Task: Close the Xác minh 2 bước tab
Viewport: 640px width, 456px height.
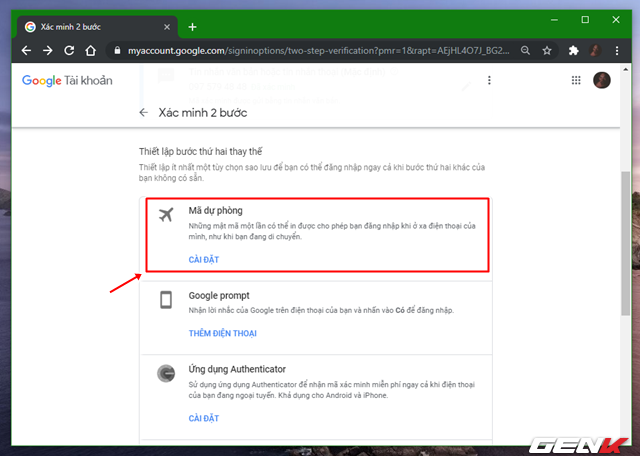Action: pos(167,27)
